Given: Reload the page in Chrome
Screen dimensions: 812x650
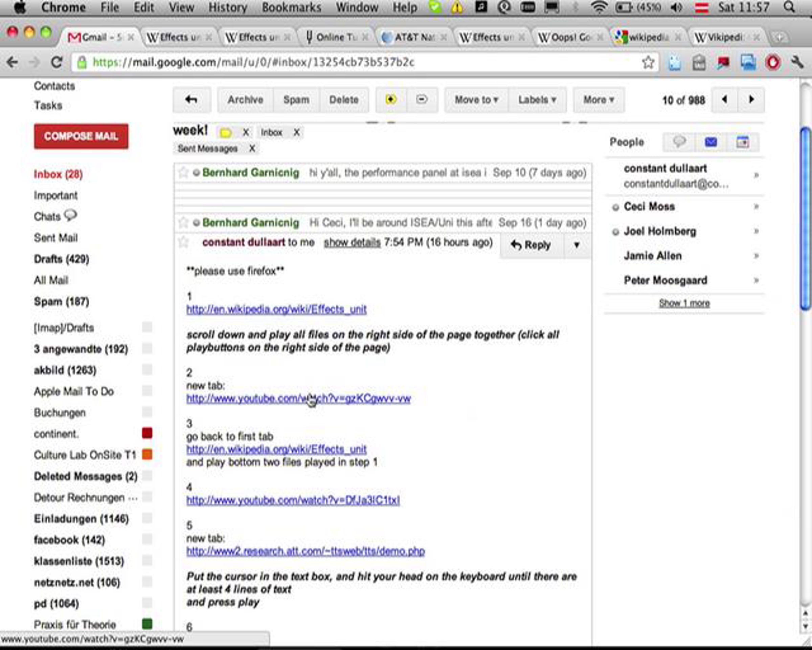Looking at the screenshot, I should click(57, 62).
